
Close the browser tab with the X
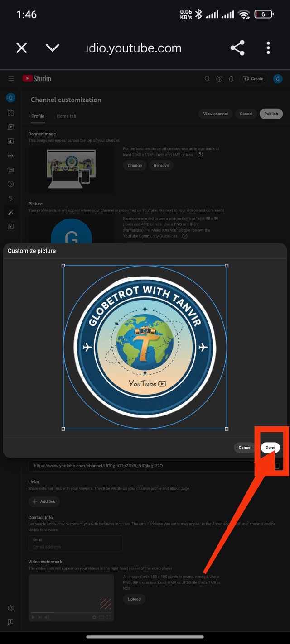(x=21, y=48)
